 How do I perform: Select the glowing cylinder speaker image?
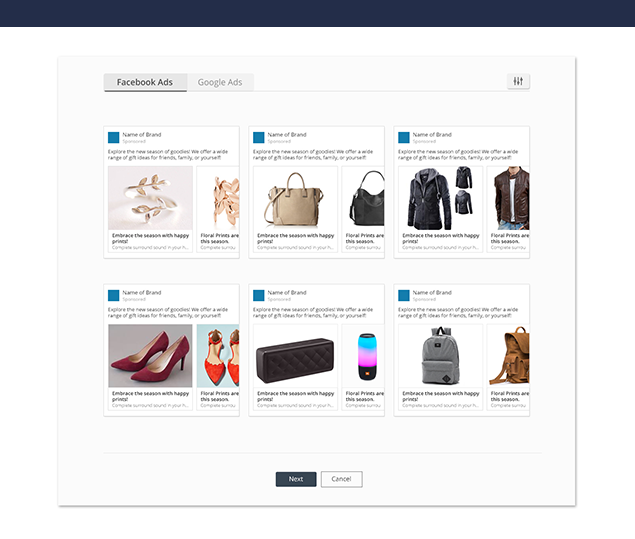(363, 356)
